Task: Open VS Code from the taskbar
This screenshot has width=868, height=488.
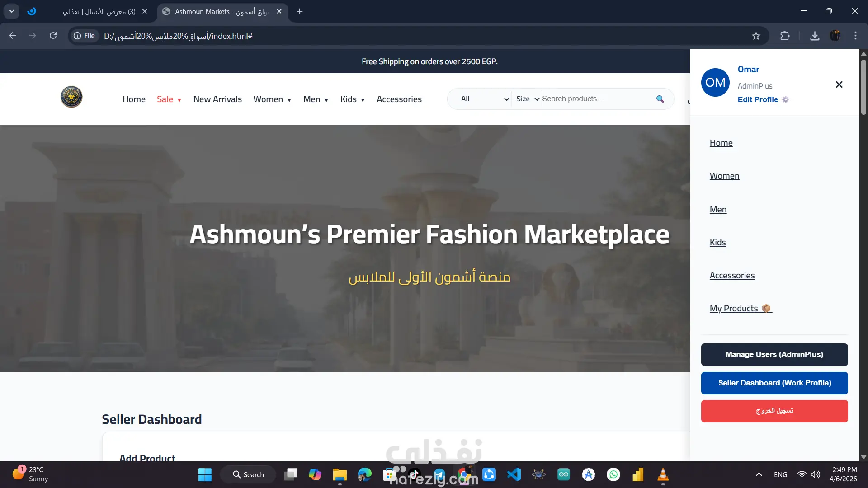Action: (x=514, y=474)
